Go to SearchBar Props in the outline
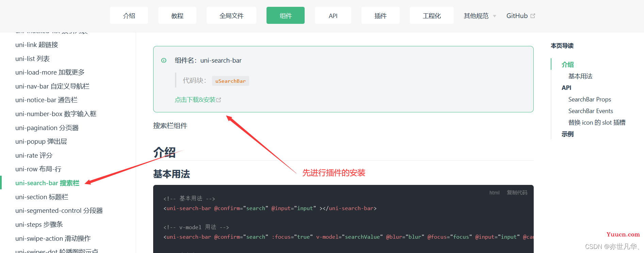The width and height of the screenshot is (644, 253). click(590, 99)
